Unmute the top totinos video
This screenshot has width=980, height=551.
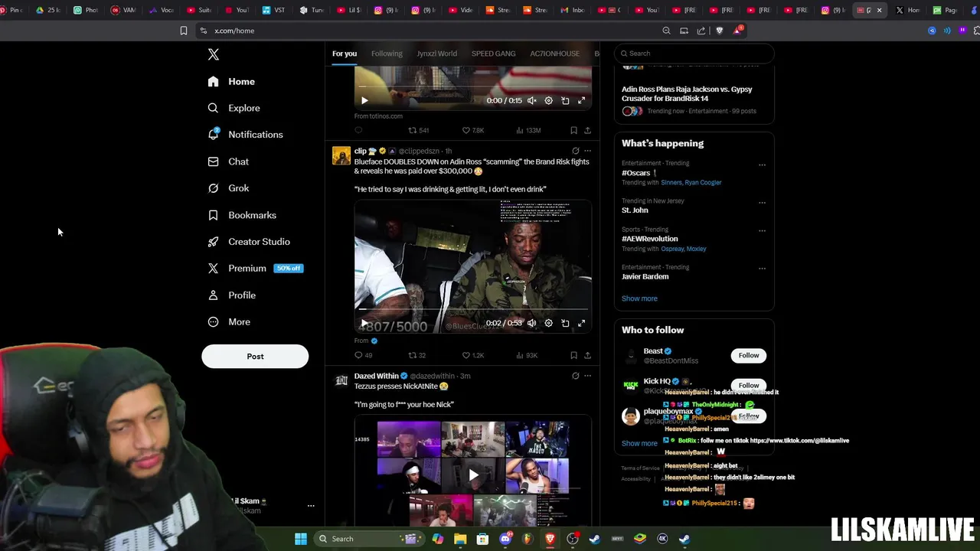coord(531,100)
